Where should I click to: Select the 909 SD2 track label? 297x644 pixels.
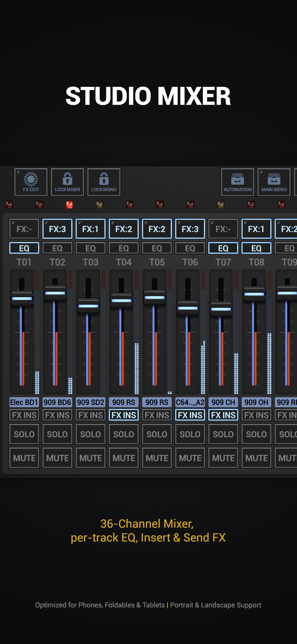[x=90, y=402]
